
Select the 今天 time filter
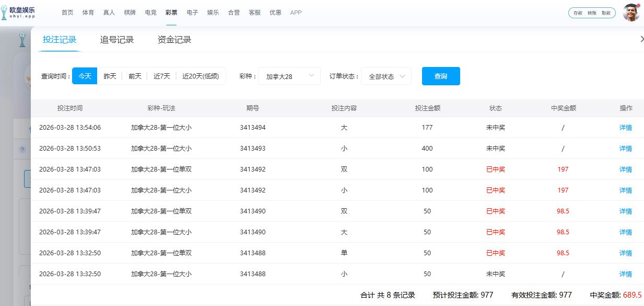click(85, 76)
